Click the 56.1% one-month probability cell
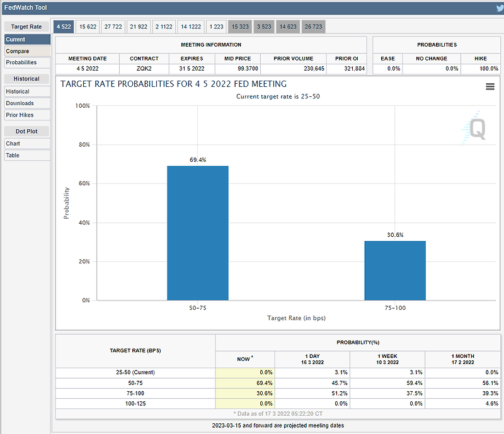 [462, 383]
